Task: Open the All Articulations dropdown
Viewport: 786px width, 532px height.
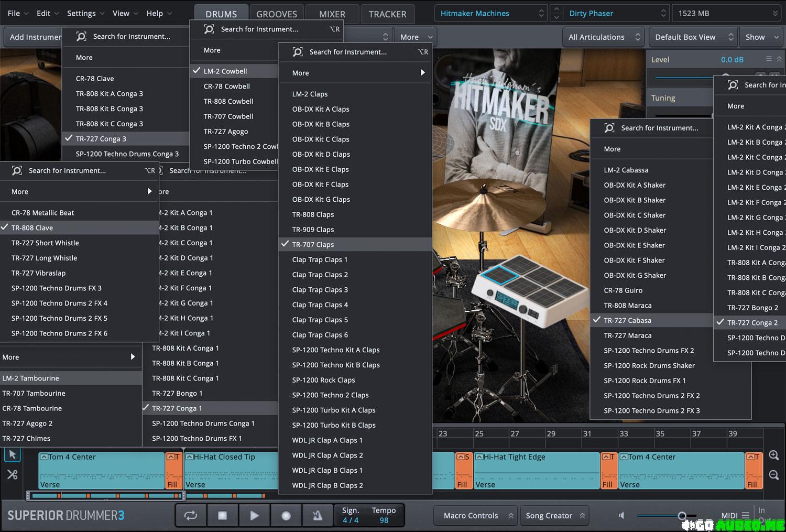Action: click(604, 37)
